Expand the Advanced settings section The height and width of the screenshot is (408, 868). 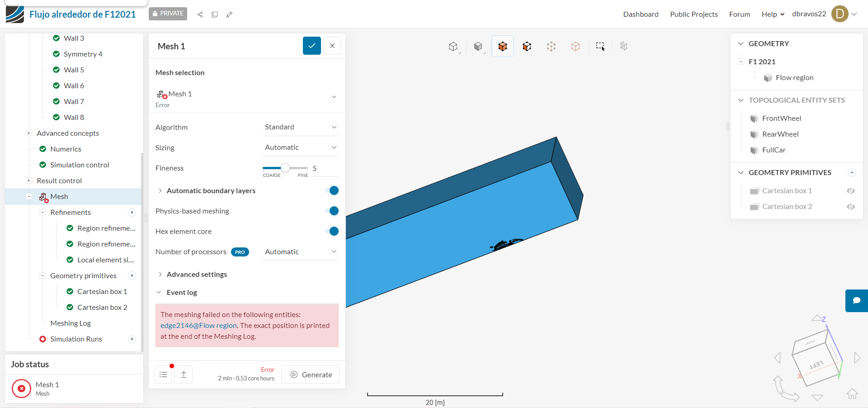coord(196,274)
